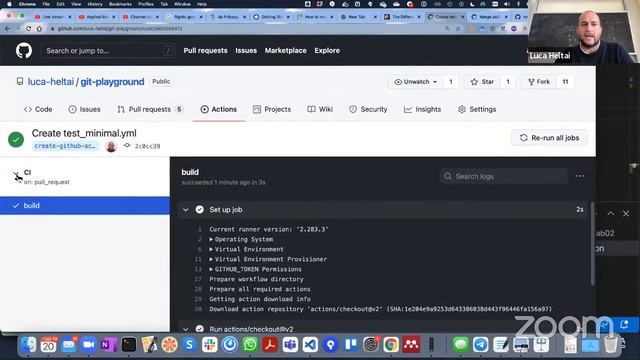Open Zoom app in the dock
640x360 pixels.
[x=89, y=345]
